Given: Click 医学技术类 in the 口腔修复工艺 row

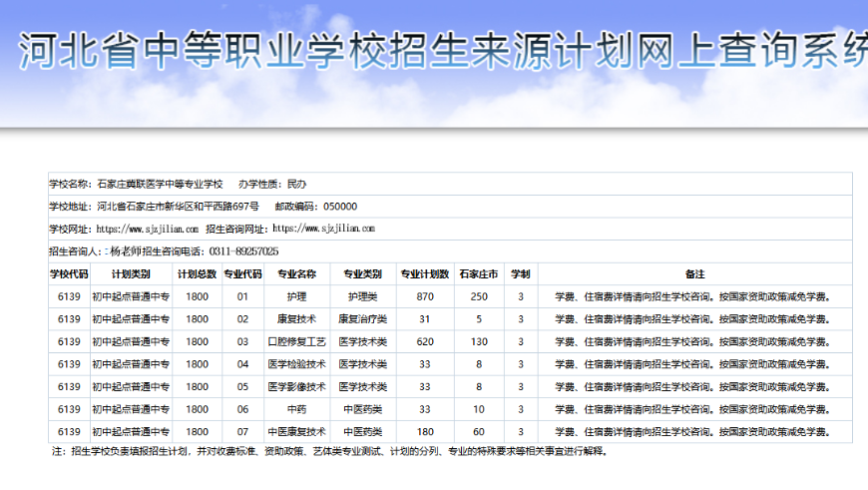Looking at the screenshot, I should pos(362,342).
